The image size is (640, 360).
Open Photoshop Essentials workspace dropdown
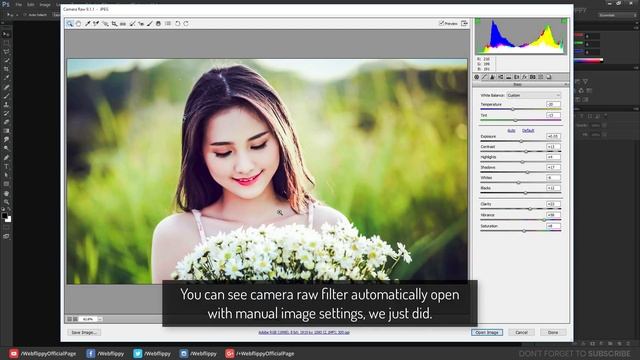tap(617, 15)
